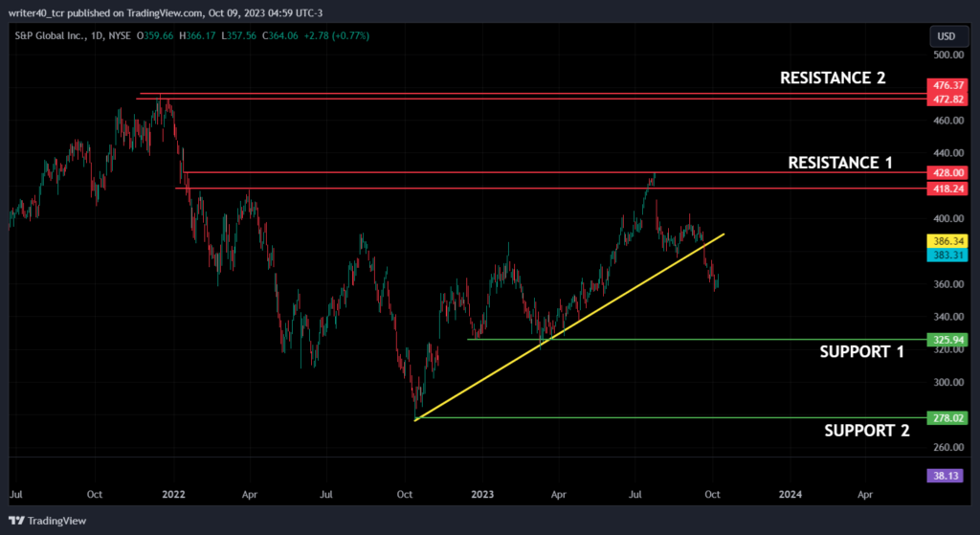Click the 500.00 price axis tick
The width and height of the screenshot is (980, 535).
point(947,55)
